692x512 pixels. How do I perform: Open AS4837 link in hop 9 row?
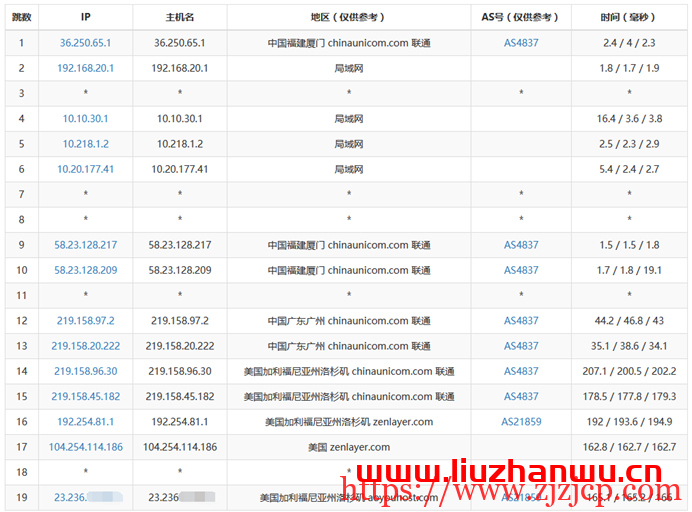[x=521, y=245]
